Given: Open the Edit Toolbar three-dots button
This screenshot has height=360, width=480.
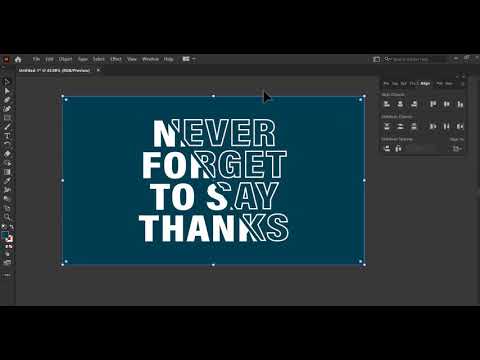Looking at the screenshot, I should [x=7, y=275].
